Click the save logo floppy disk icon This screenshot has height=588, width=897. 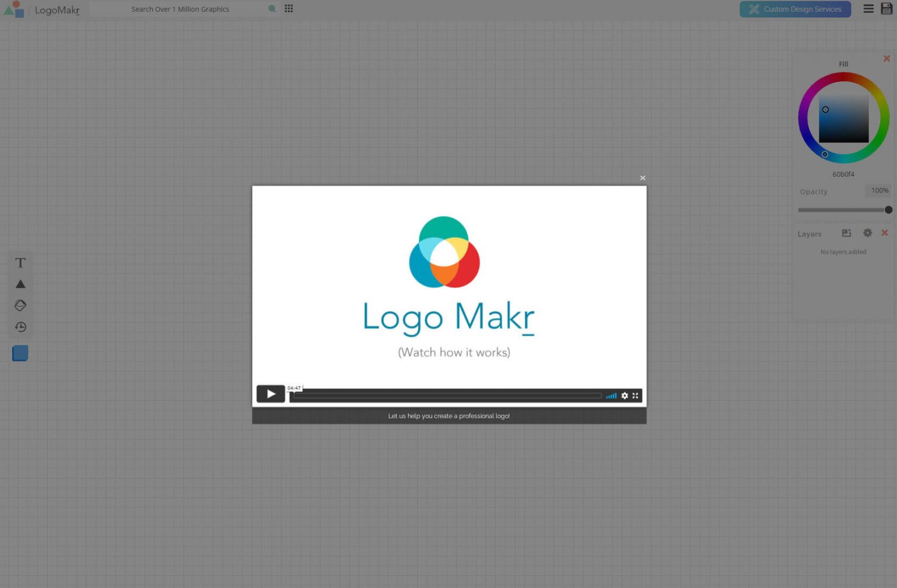[x=887, y=9]
